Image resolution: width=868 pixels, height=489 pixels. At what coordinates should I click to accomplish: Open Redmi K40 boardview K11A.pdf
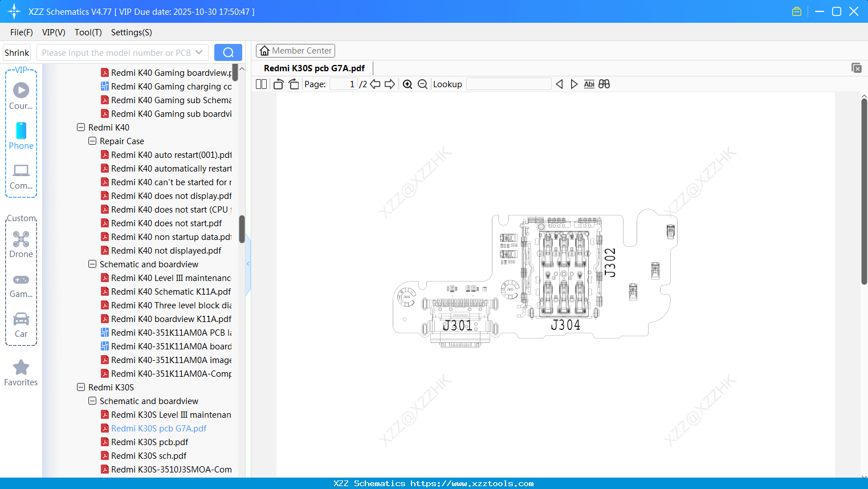(x=166, y=319)
